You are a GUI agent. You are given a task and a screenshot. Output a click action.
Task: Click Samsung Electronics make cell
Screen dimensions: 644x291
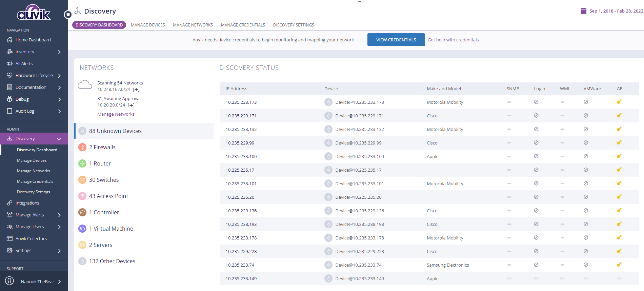click(x=448, y=265)
